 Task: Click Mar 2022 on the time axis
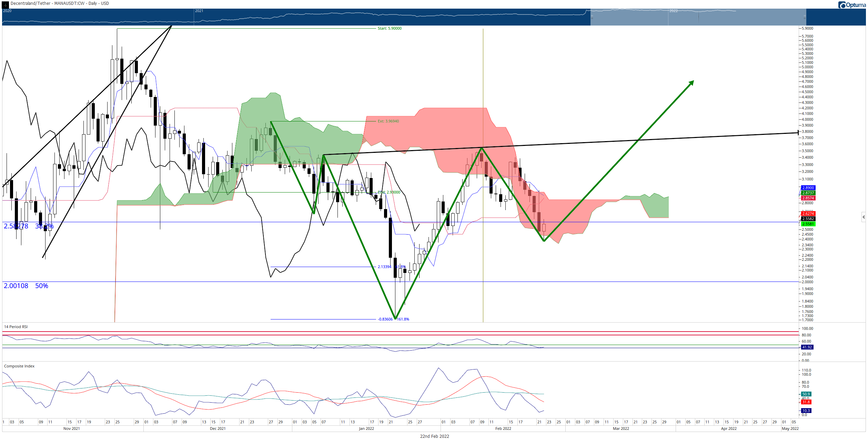620,429
